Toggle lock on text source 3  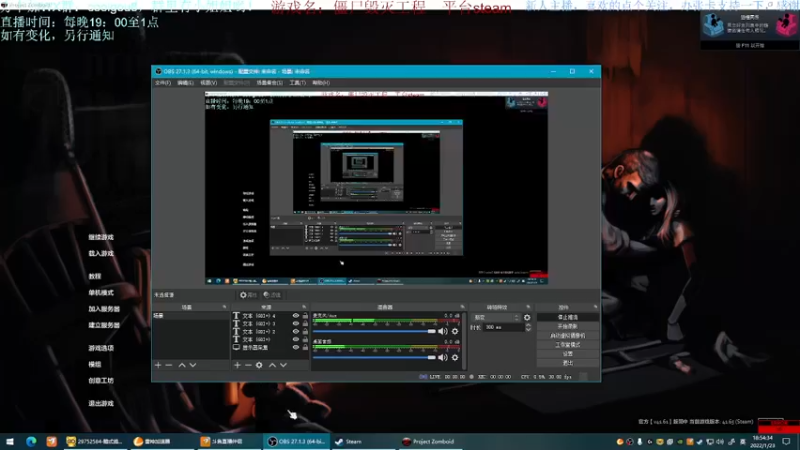pyautogui.click(x=305, y=323)
